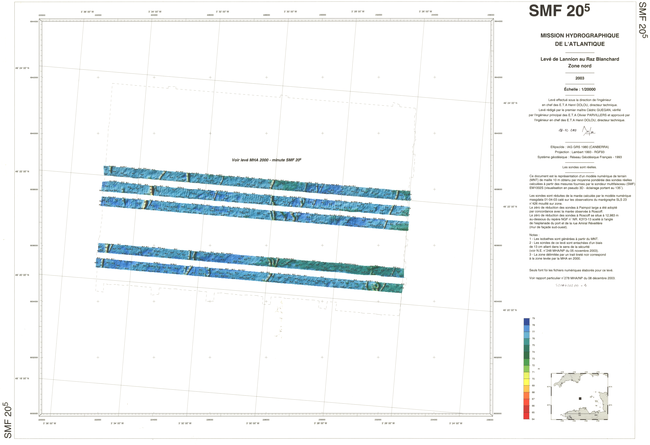Pick the green band in the depth legend

coord(526,362)
